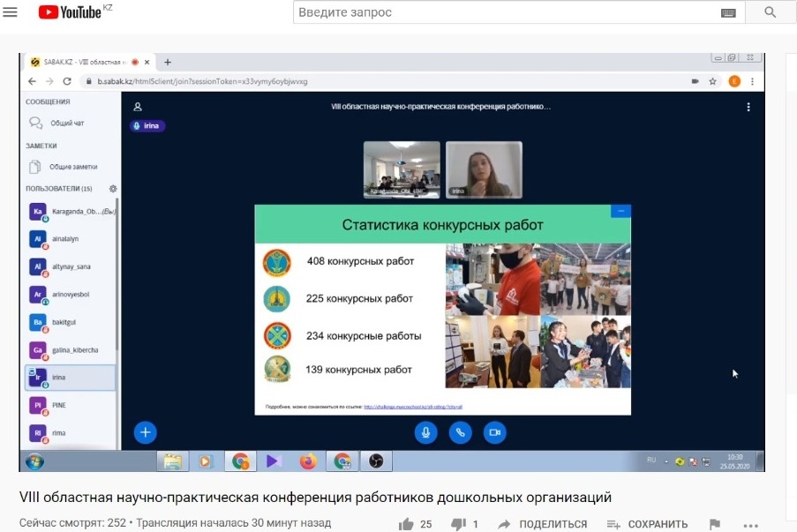Toggle the webcam share button

click(495, 432)
